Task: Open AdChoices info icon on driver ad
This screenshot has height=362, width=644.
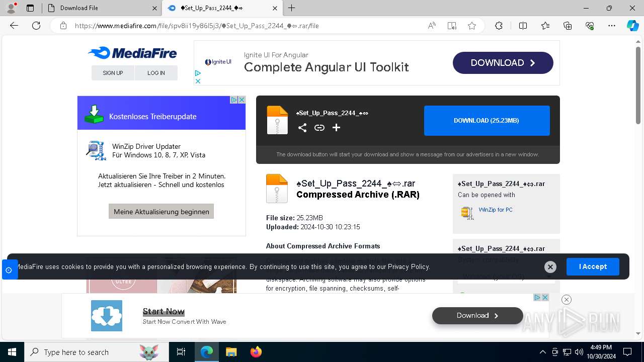Action: [234, 100]
